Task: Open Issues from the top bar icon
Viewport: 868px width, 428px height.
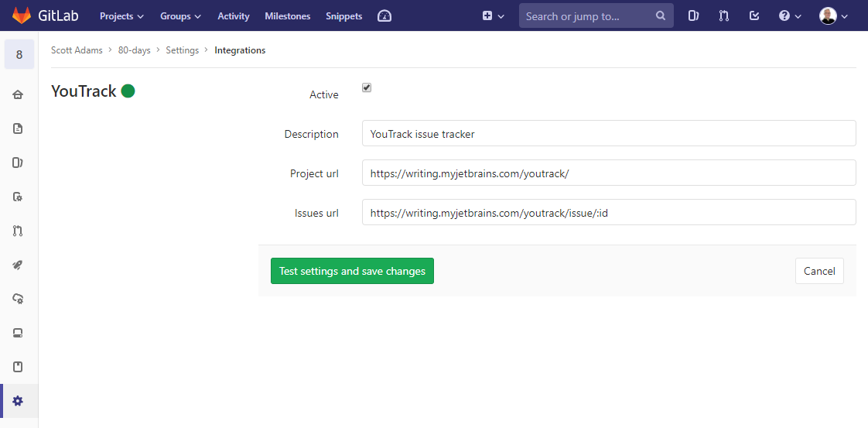Action: 694,15
